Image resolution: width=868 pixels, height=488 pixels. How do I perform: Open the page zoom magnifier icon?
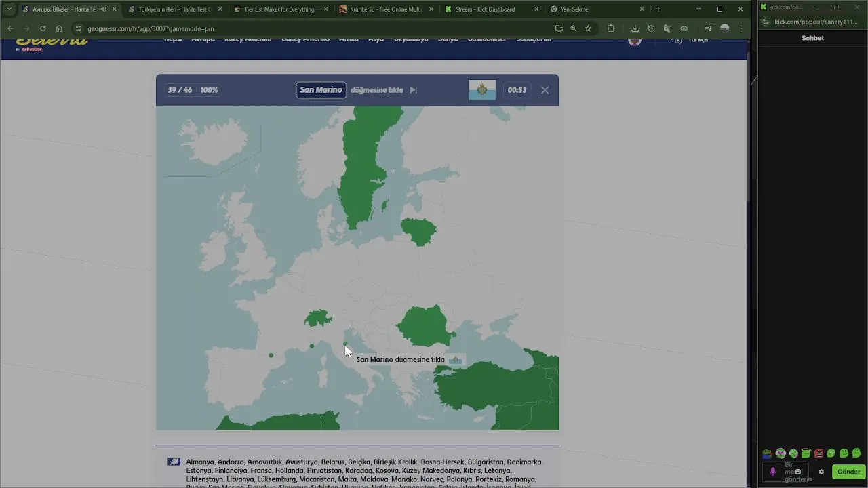(x=574, y=28)
